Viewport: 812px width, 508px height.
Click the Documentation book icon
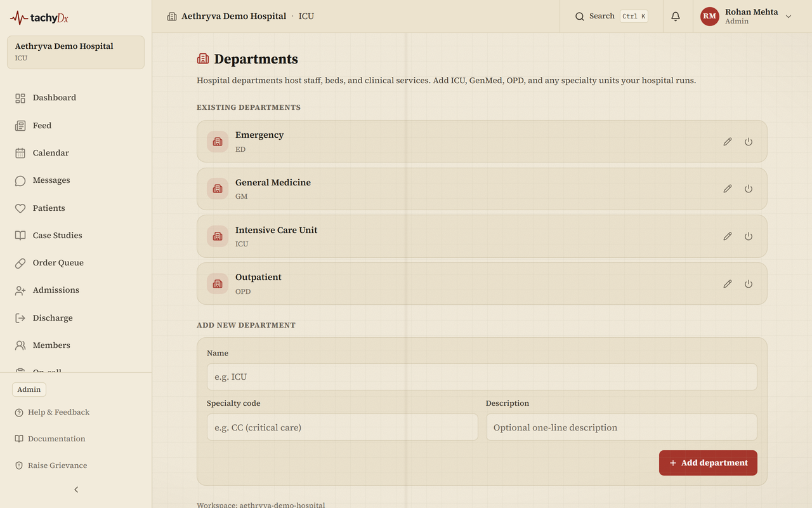coord(19,439)
